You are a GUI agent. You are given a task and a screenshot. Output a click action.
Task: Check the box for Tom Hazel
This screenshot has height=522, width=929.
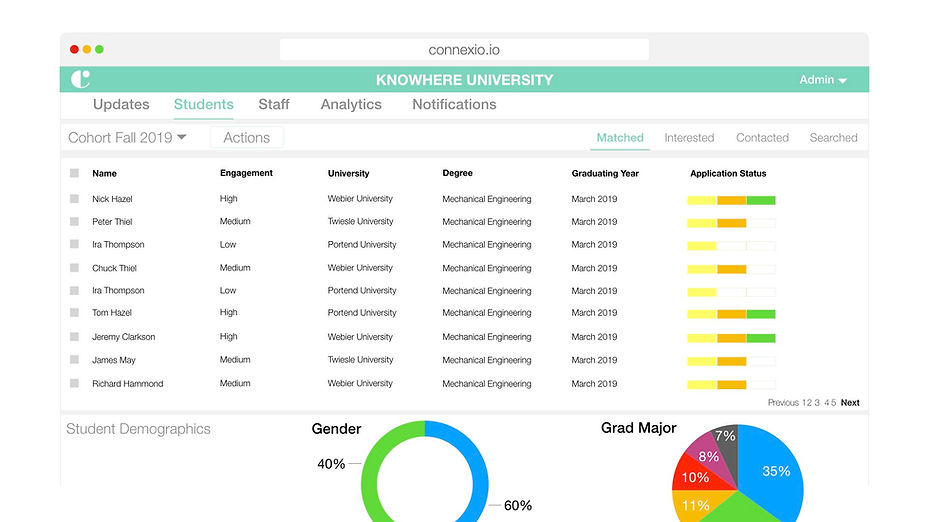tap(74, 312)
